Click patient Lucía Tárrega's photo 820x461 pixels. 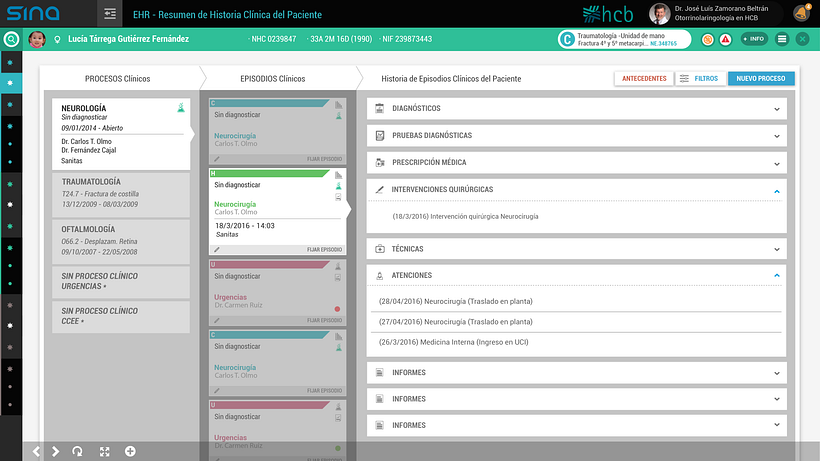pyautogui.click(x=37, y=39)
